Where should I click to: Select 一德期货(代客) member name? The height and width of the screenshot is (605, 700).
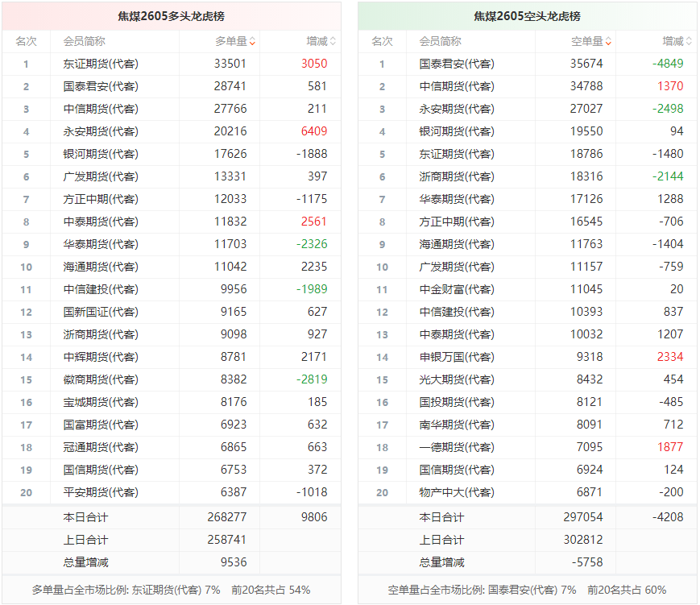click(x=457, y=447)
